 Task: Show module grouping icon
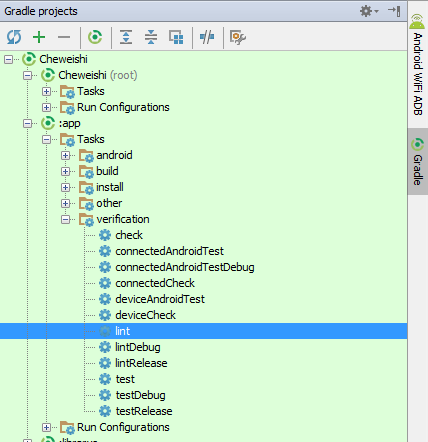[x=176, y=37]
